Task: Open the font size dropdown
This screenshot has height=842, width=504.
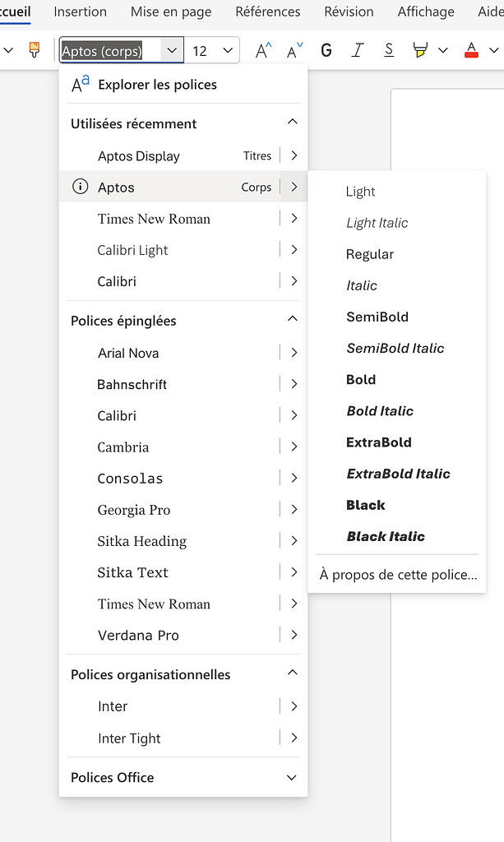Action: [x=229, y=50]
